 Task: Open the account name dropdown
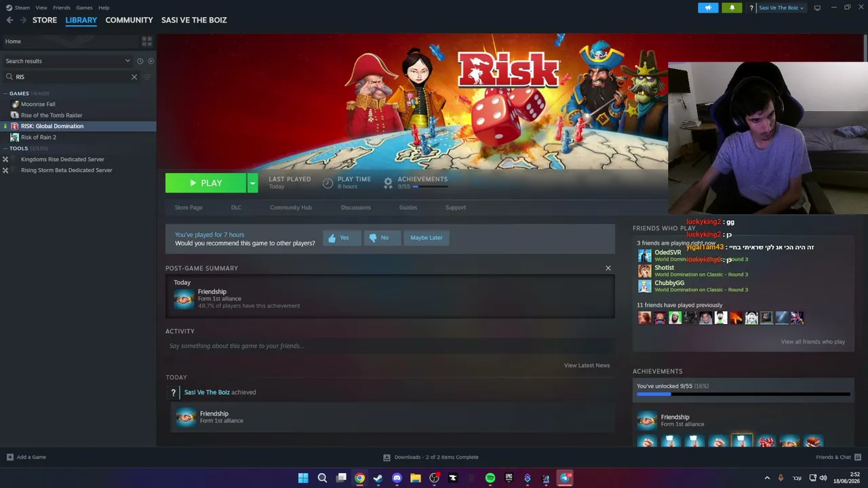781,8
